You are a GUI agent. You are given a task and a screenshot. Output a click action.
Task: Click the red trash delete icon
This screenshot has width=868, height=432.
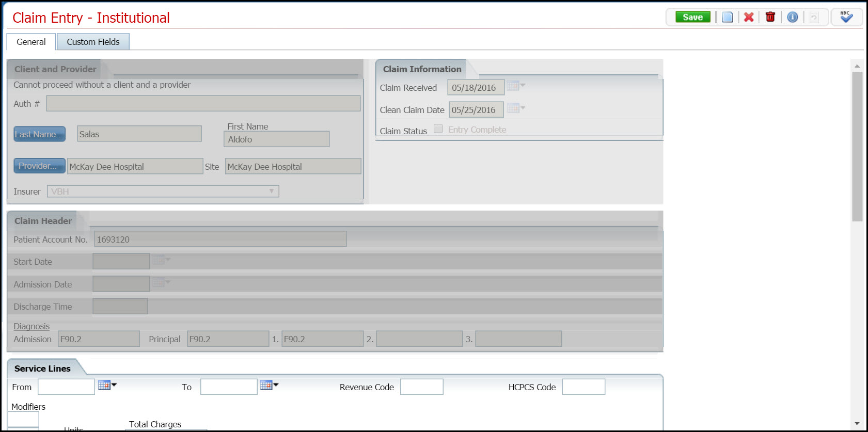(x=770, y=18)
